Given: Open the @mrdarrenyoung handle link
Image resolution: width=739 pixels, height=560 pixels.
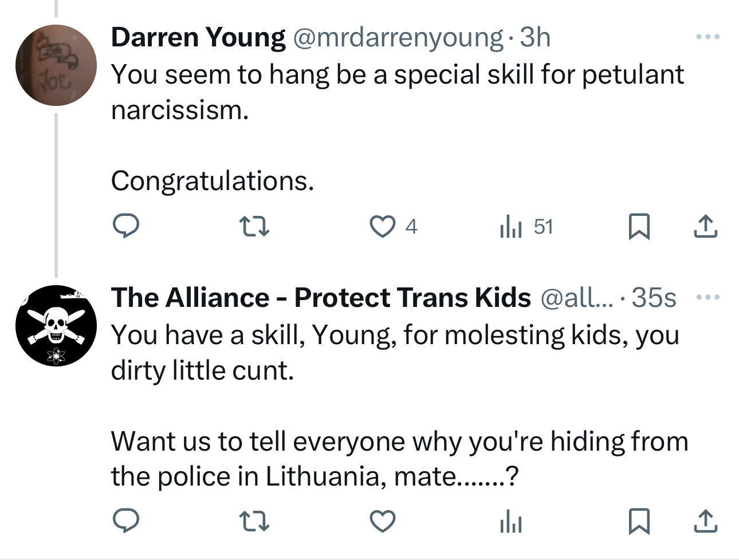Looking at the screenshot, I should point(398,38).
